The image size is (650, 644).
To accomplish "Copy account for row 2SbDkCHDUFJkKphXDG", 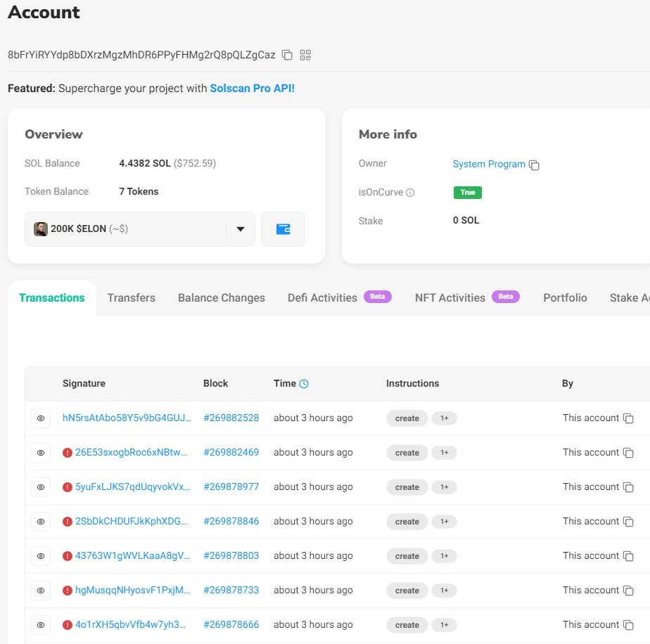I will pyautogui.click(x=628, y=522).
